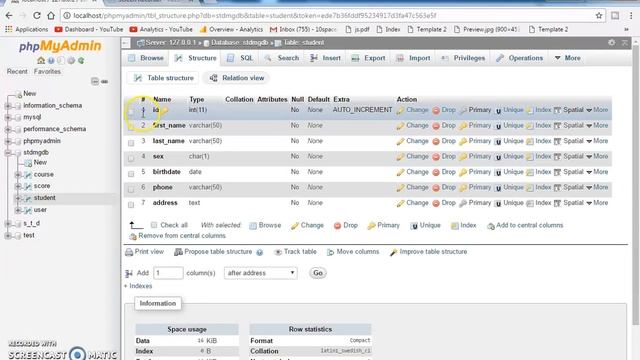Tick checkbox for phone column
The width and height of the screenshot is (640, 360).
click(131, 189)
